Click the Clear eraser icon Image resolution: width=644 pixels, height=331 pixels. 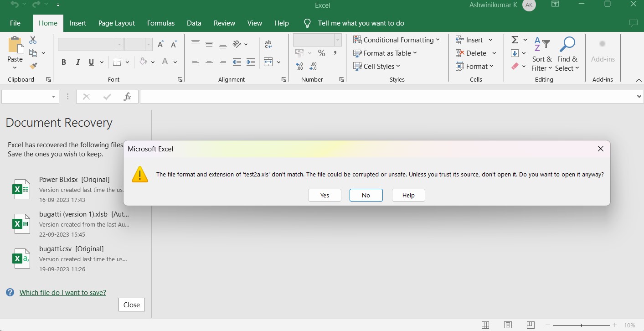(515, 66)
